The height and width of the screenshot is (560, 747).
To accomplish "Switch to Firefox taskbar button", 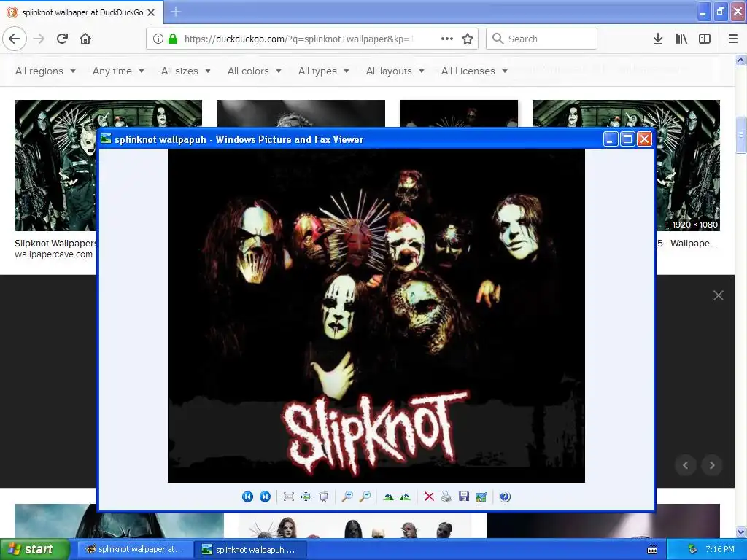I will pyautogui.click(x=134, y=549).
